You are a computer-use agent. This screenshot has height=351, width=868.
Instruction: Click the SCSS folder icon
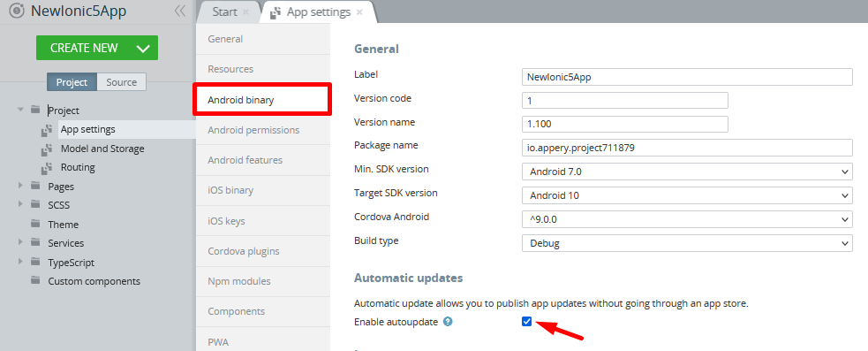(x=35, y=204)
